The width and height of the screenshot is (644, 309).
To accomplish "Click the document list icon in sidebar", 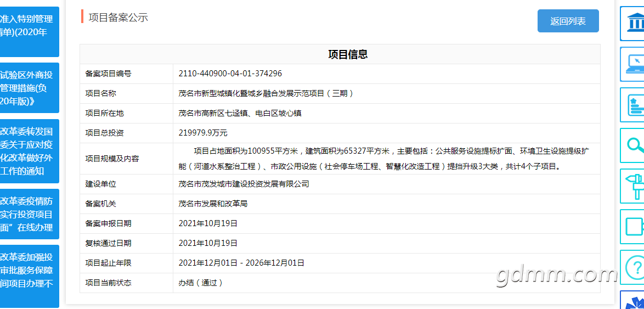I will [x=634, y=105].
